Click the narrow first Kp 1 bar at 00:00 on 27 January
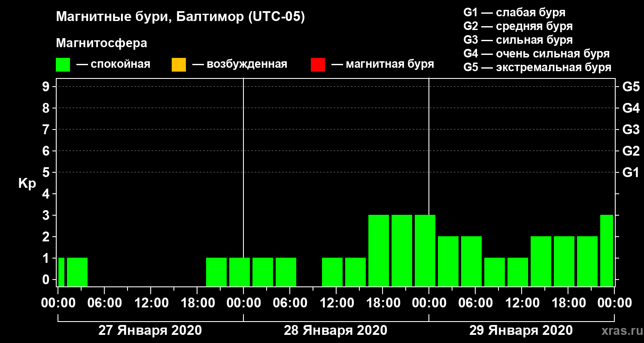The image size is (644, 343). [x=61, y=272]
